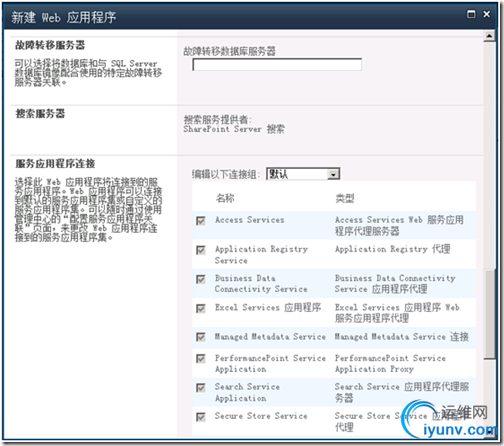This screenshot has width=504, height=446.
Task: Click the Managed Metadata Service 连接 type cell
Action: point(402,337)
